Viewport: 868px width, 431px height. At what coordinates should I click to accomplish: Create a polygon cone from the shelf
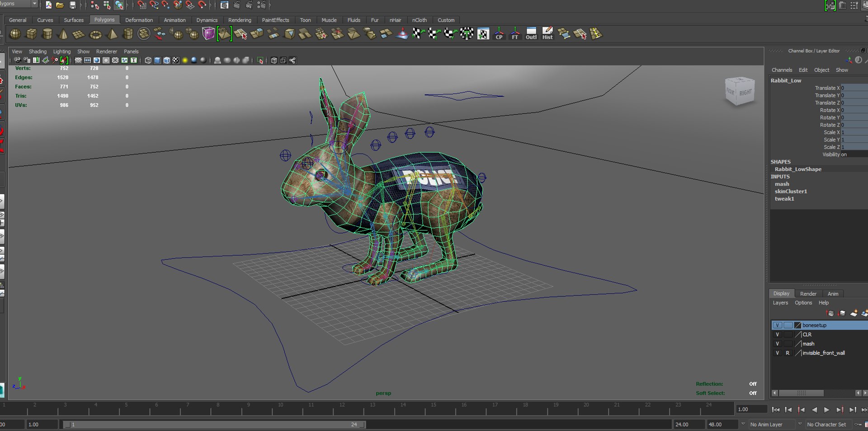63,34
